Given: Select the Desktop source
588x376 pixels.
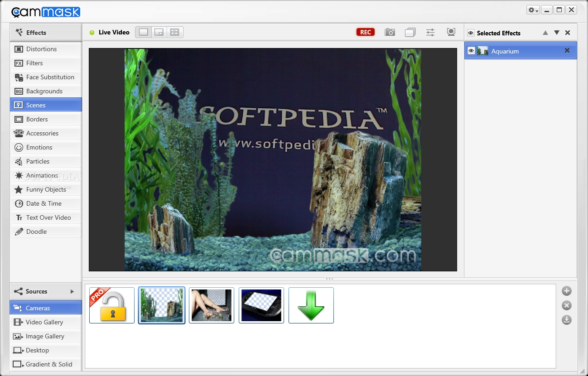Looking at the screenshot, I should click(x=46, y=350).
